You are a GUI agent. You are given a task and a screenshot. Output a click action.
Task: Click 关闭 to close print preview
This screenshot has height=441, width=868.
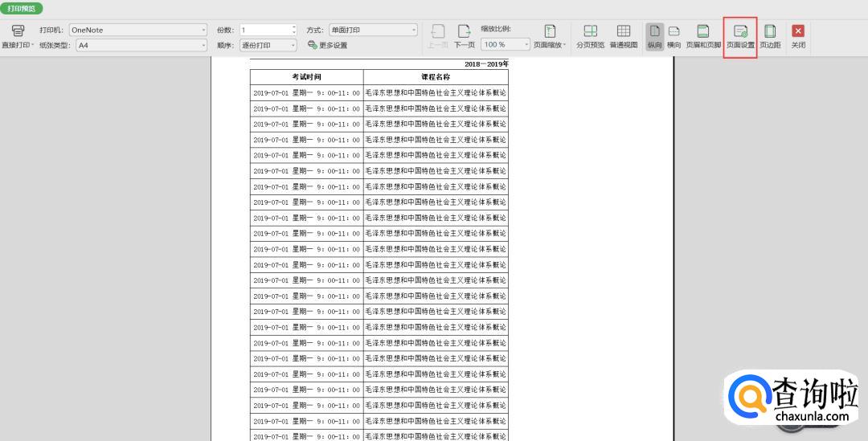coord(798,36)
